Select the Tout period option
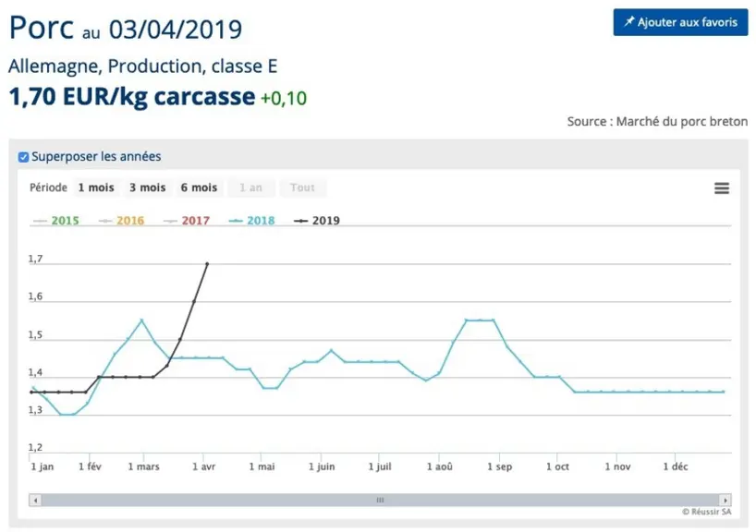Viewport: 756px width, 532px height. click(302, 187)
